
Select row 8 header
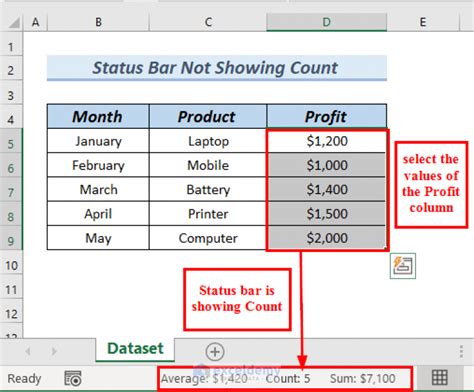pos(11,214)
